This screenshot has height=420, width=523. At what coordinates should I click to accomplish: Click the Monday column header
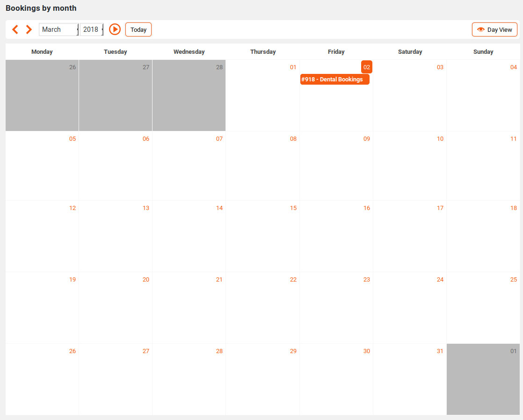click(42, 52)
